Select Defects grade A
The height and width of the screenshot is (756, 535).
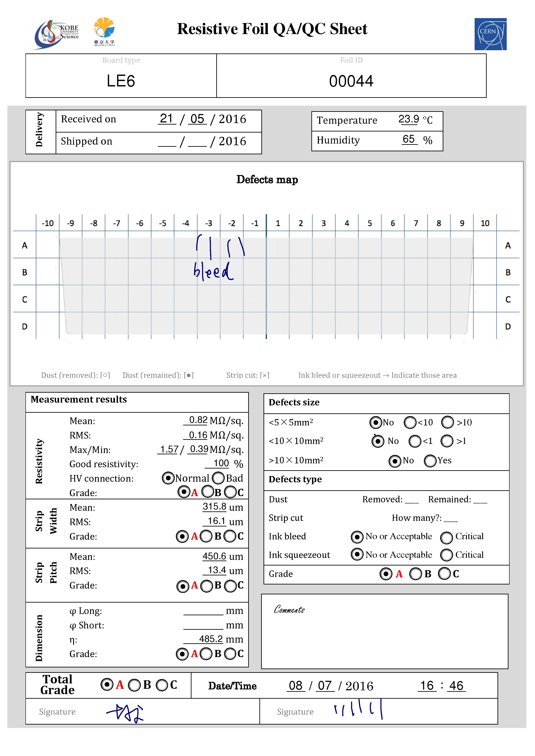point(386,574)
